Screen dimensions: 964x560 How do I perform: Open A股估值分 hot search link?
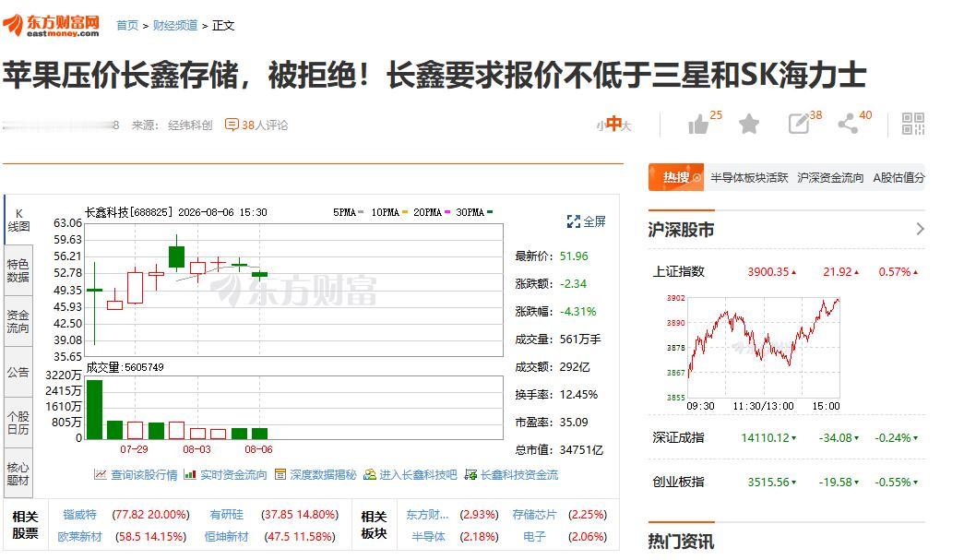[899, 178]
